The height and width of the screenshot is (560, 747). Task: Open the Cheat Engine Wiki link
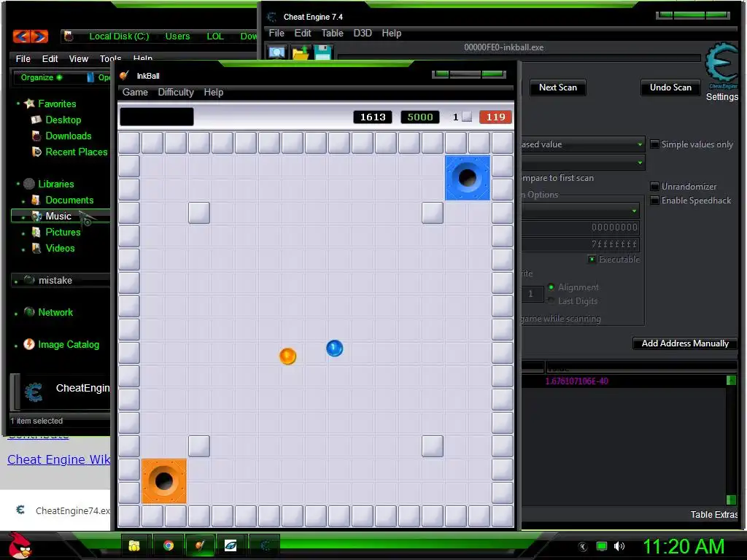click(58, 459)
